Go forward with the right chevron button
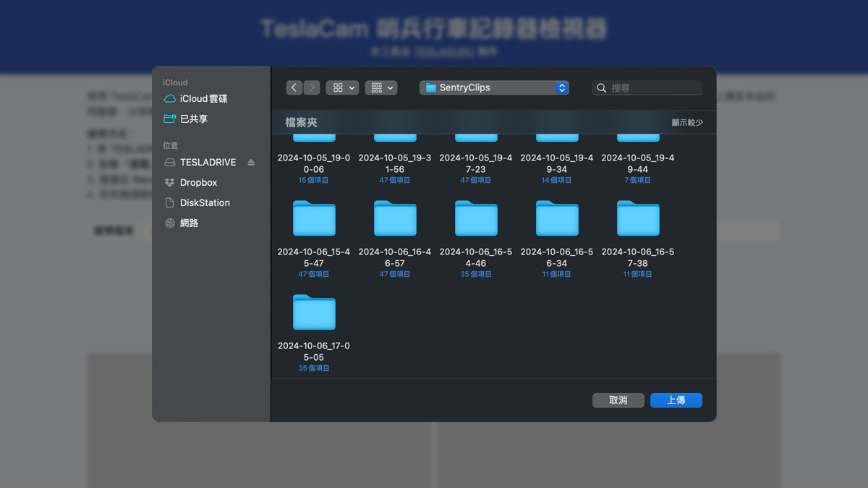Image resolution: width=868 pixels, height=488 pixels. (x=312, y=87)
